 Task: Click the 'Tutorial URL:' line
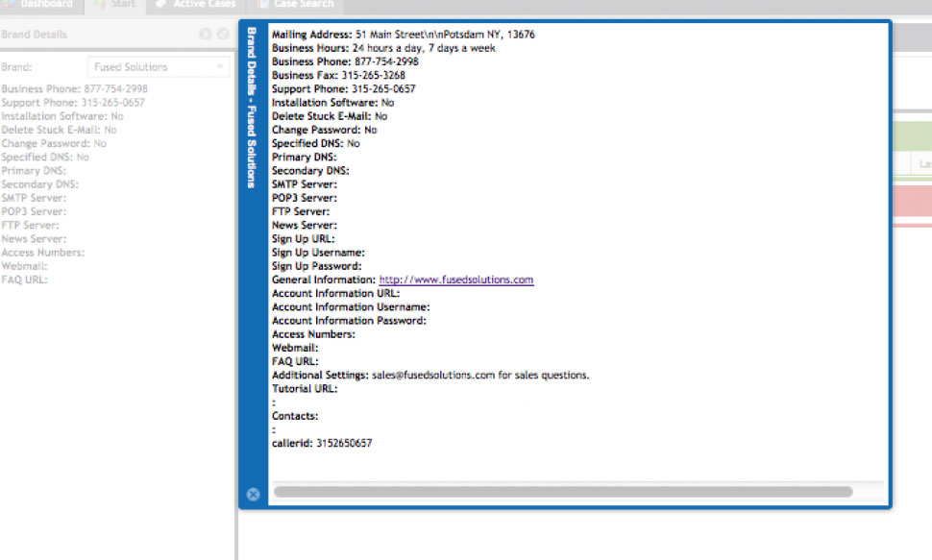(305, 389)
